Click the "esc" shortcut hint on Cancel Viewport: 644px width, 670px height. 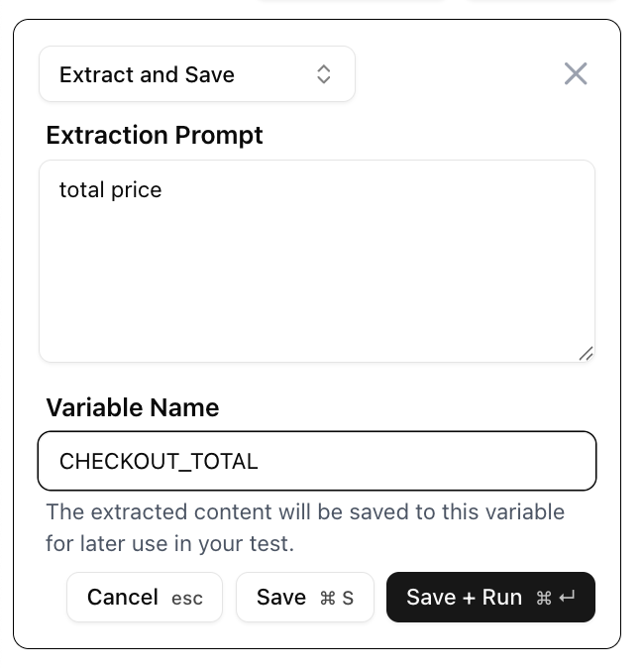(187, 598)
